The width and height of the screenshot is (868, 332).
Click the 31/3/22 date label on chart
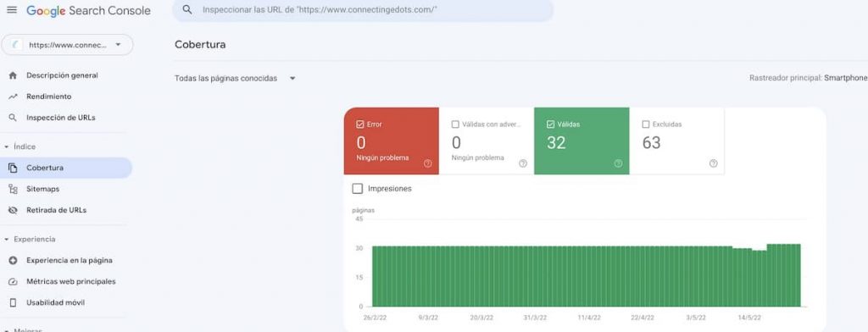(x=535, y=318)
